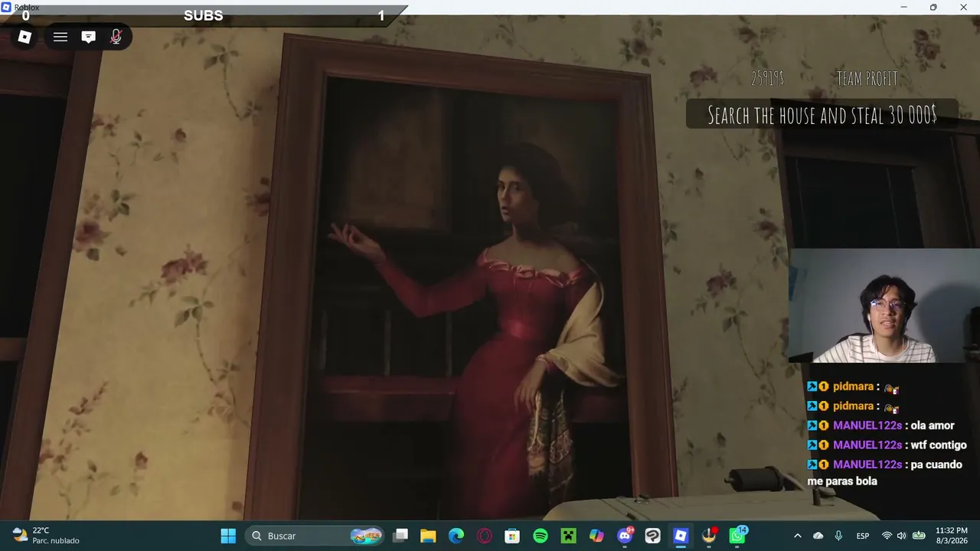Open Microsoft Store from the taskbar
Viewport: 980px width, 551px height.
point(512,536)
